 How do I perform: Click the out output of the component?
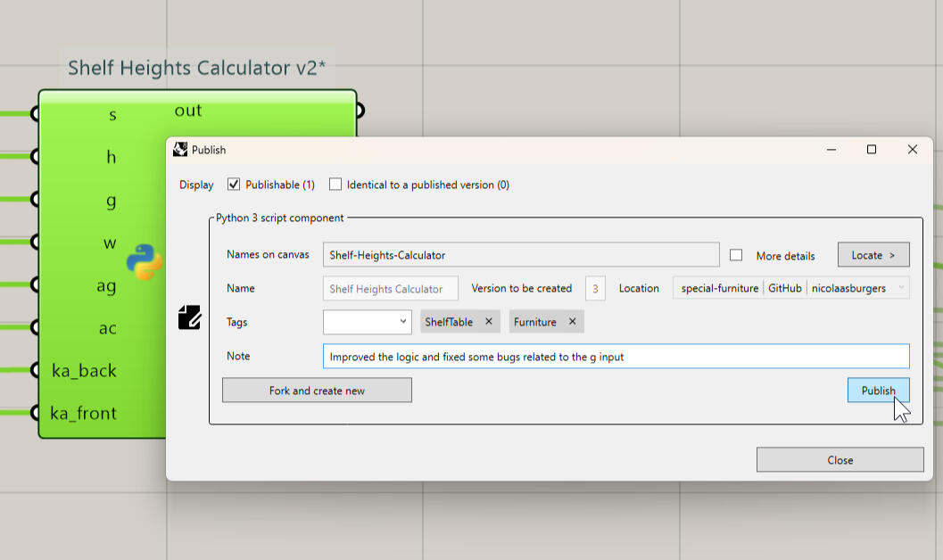[188, 111]
